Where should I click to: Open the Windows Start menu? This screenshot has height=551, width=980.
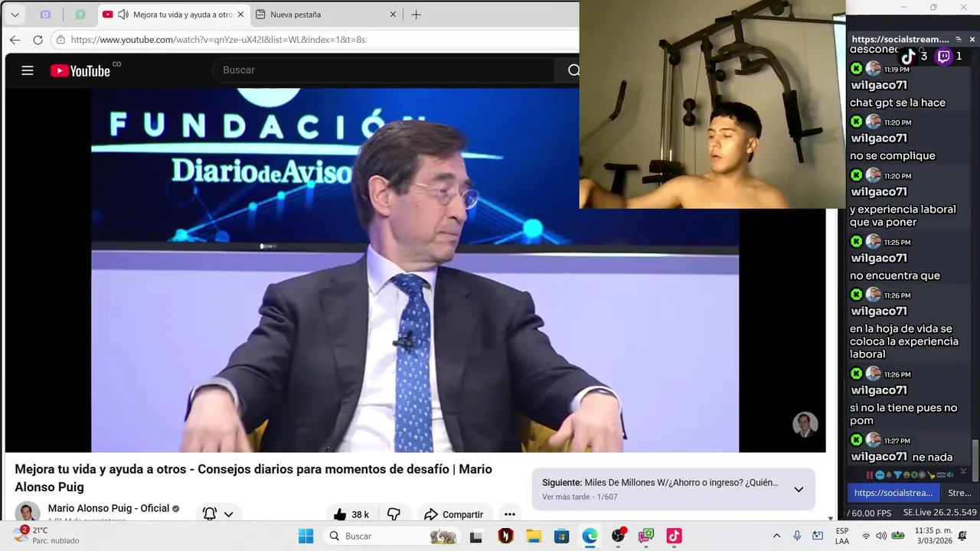(305, 536)
